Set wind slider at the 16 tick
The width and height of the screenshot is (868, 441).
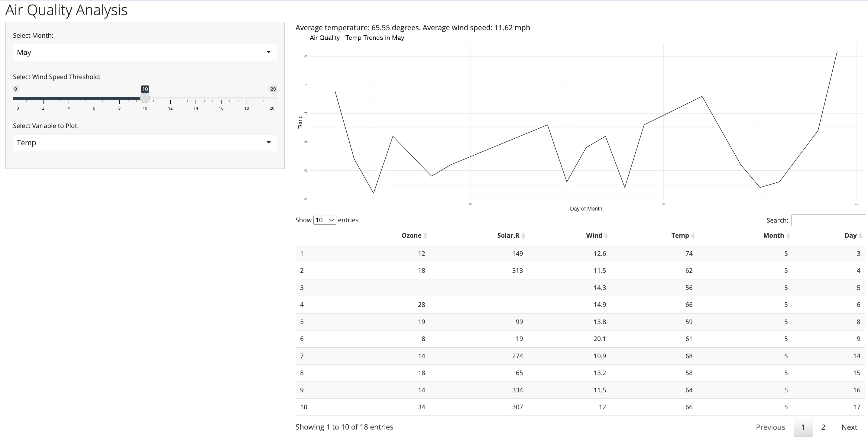pyautogui.click(x=221, y=98)
